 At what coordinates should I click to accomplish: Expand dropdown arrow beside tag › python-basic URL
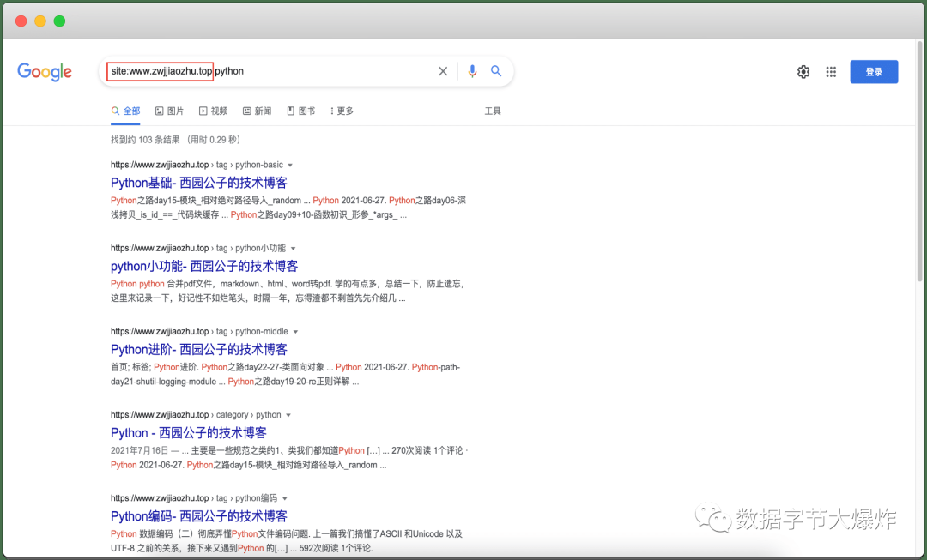point(290,166)
